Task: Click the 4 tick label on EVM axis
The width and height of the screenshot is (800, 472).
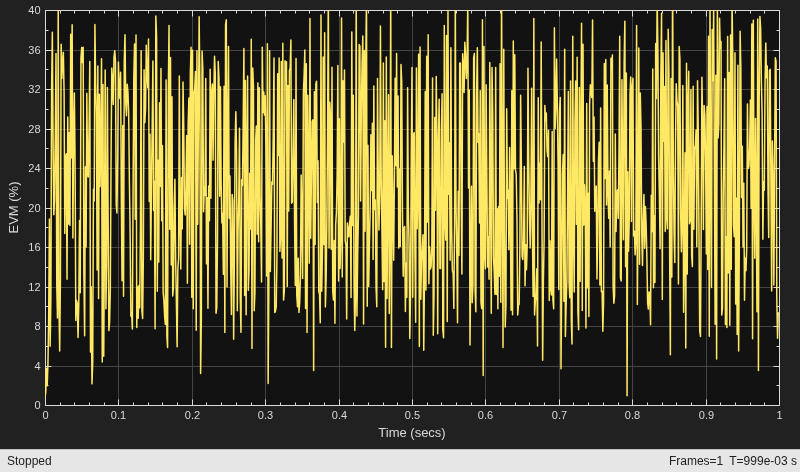Action: click(x=37, y=366)
